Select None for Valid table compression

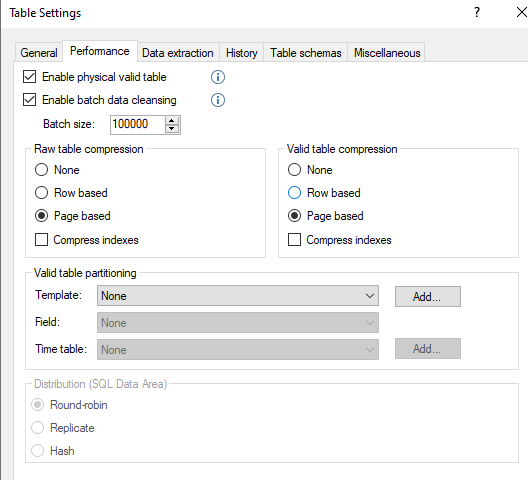[294, 170]
